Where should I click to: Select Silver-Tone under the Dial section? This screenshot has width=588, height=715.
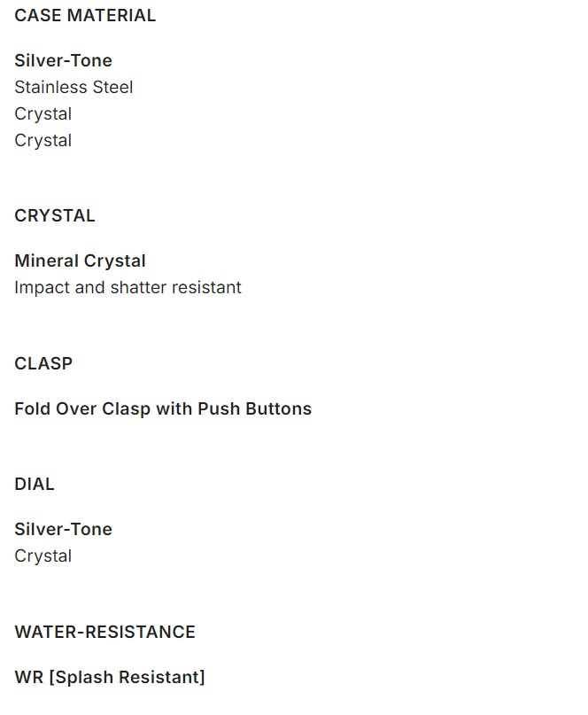pos(63,529)
